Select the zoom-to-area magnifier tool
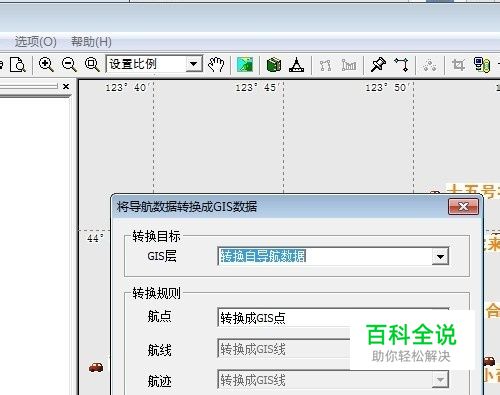500x395 pixels. coord(92,64)
